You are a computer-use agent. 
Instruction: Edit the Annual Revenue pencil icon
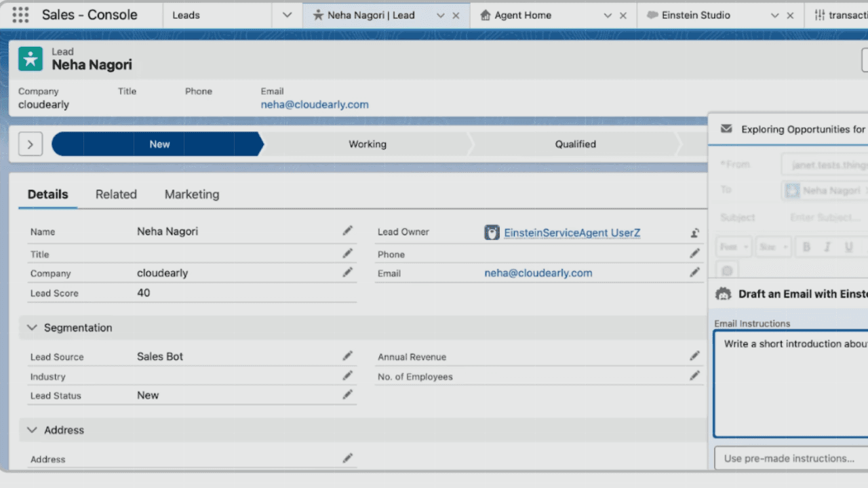(x=695, y=356)
